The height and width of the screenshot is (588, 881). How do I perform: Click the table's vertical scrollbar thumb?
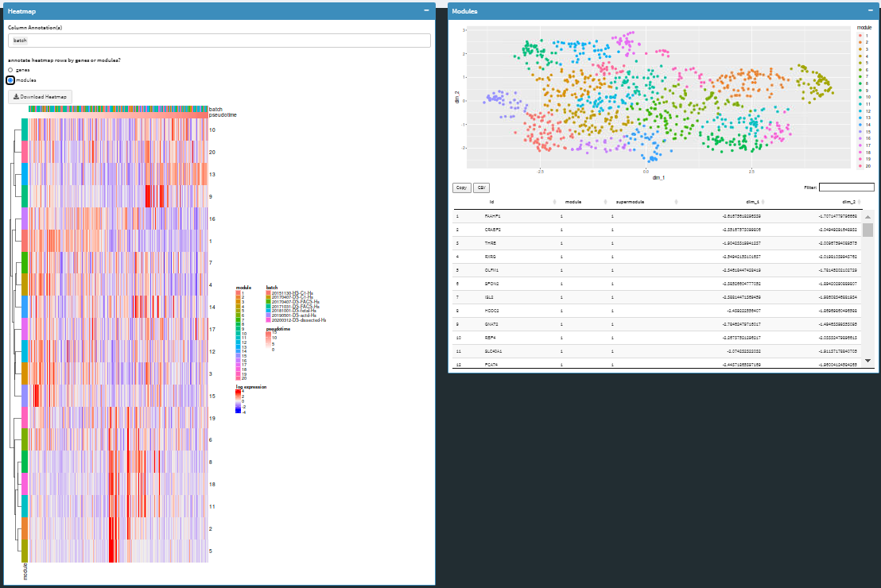pos(867,230)
